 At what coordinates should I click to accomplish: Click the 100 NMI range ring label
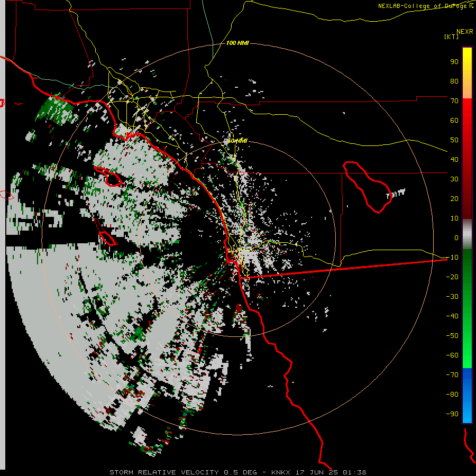237,43
